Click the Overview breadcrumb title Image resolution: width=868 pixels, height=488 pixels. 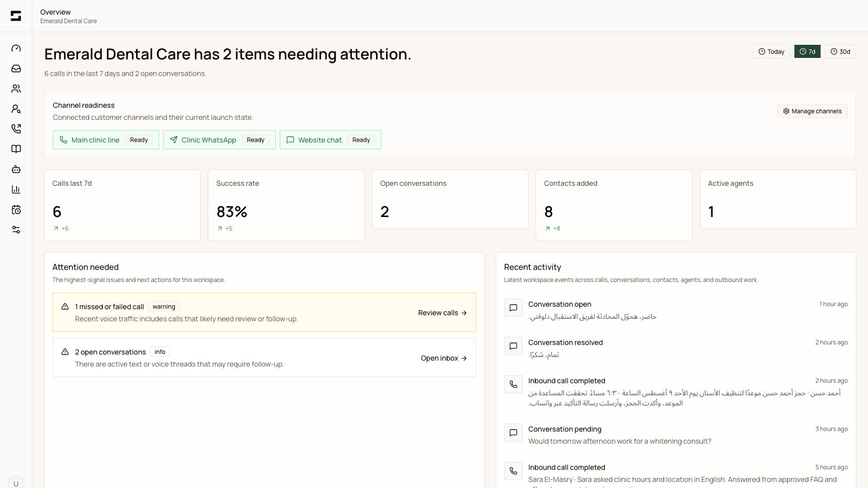55,12
